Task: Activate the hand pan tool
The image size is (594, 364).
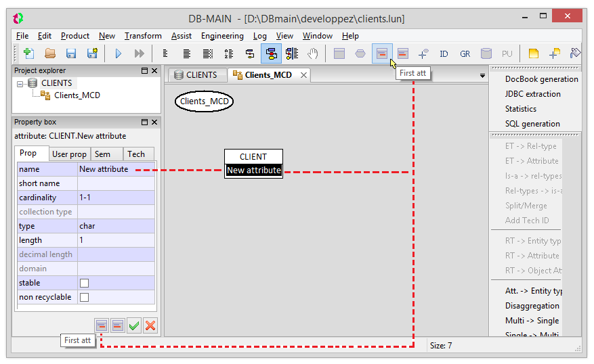Action: pyautogui.click(x=313, y=53)
